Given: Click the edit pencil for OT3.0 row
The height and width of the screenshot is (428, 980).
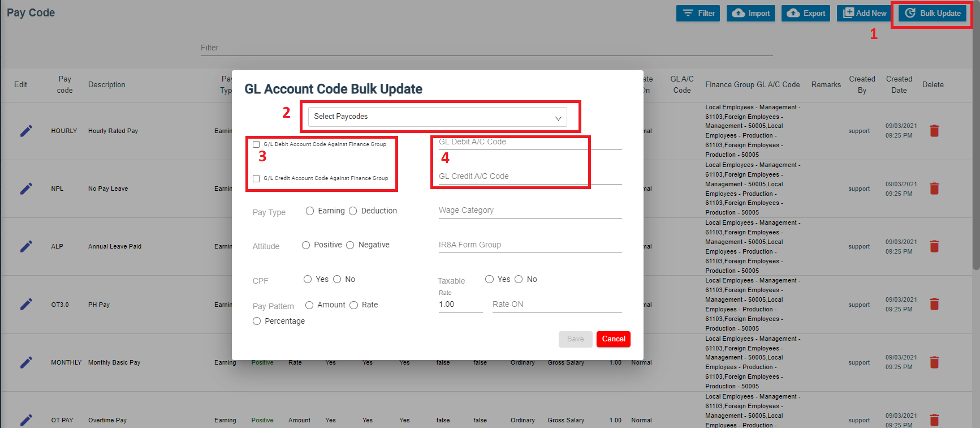Looking at the screenshot, I should click(x=26, y=305).
